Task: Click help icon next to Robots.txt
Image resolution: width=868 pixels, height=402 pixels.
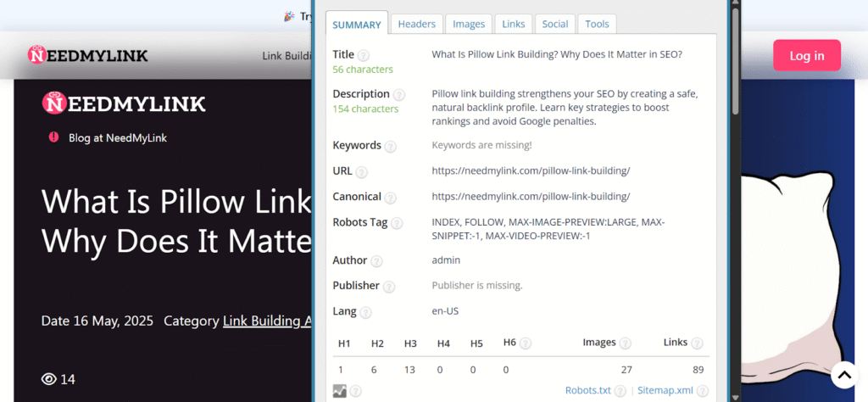Action: click(x=620, y=391)
